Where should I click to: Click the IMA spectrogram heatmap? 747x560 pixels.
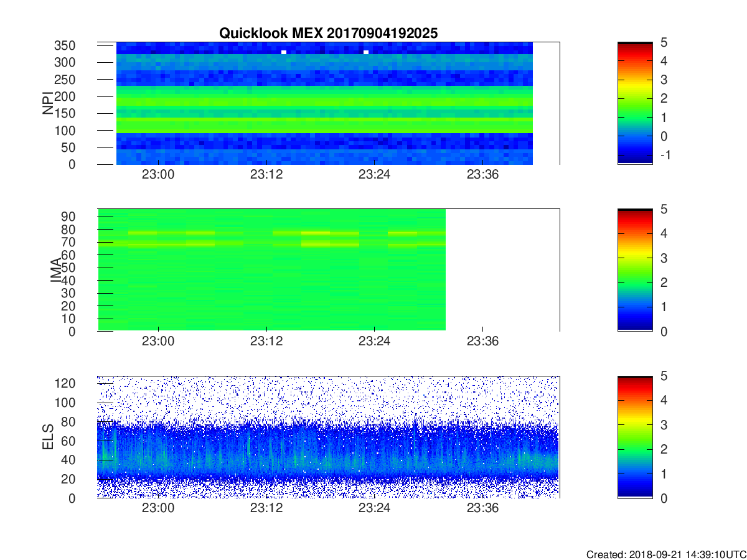[x=271, y=270]
